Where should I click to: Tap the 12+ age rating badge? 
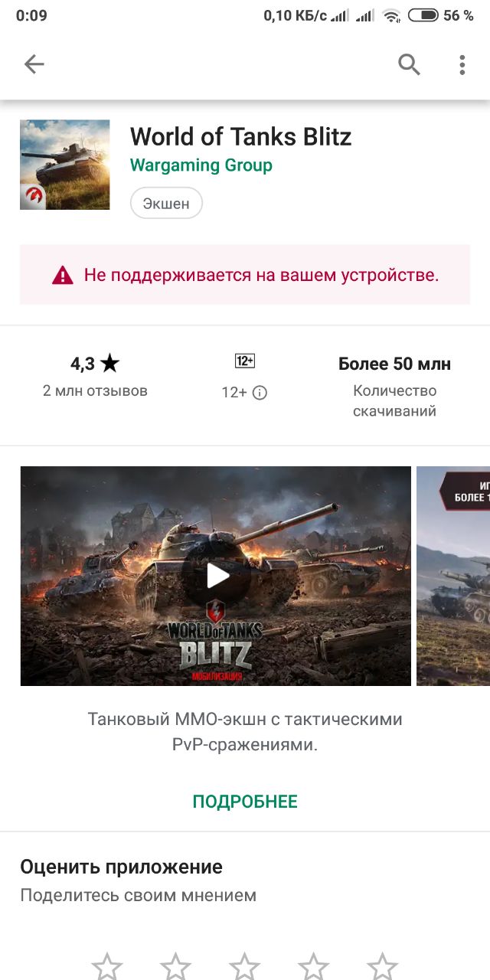(245, 361)
